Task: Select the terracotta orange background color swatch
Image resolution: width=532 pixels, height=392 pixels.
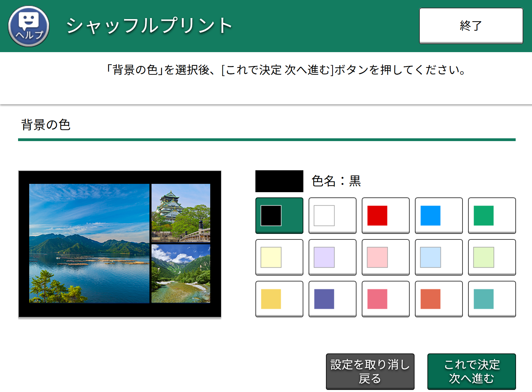Action: coord(439,299)
